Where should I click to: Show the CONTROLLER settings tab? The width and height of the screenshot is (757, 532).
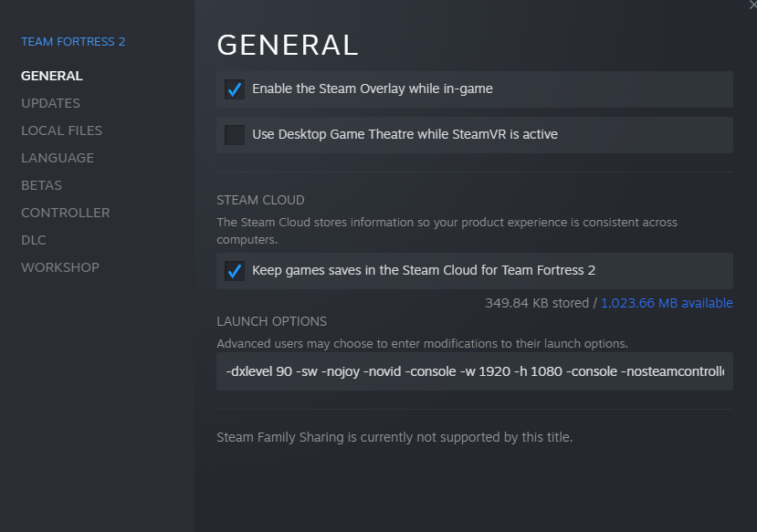pos(65,213)
